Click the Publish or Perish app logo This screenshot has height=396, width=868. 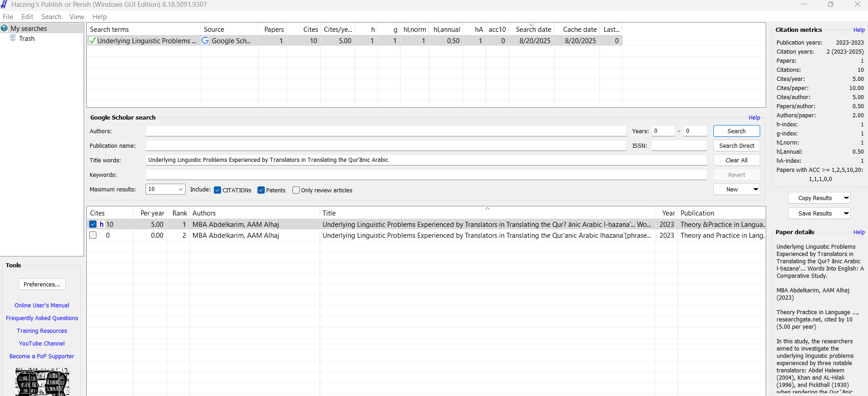(4, 5)
